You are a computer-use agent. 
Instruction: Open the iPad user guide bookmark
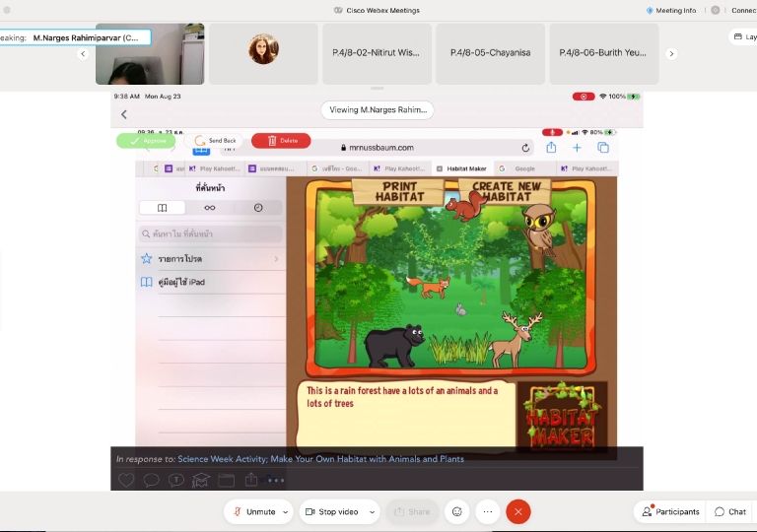point(213,282)
